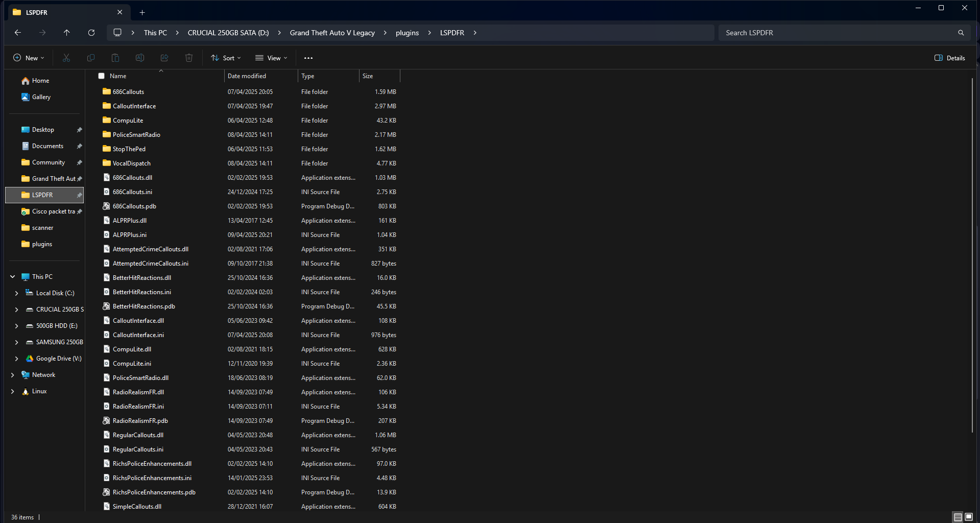Toggle the Details pane button
980x523 pixels.
tap(950, 58)
